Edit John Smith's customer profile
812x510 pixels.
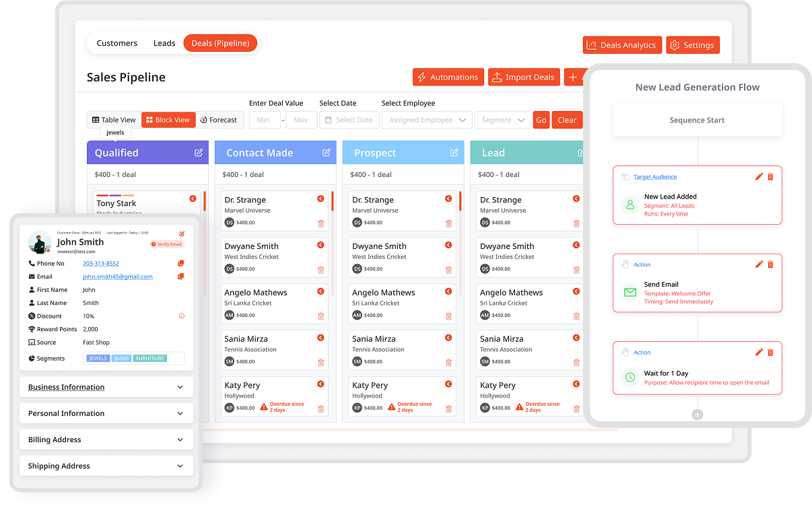tap(182, 233)
